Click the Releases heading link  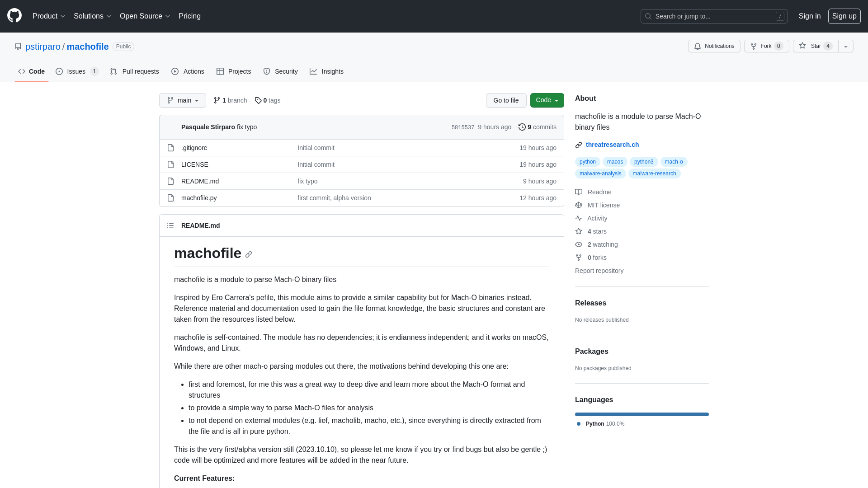590,303
